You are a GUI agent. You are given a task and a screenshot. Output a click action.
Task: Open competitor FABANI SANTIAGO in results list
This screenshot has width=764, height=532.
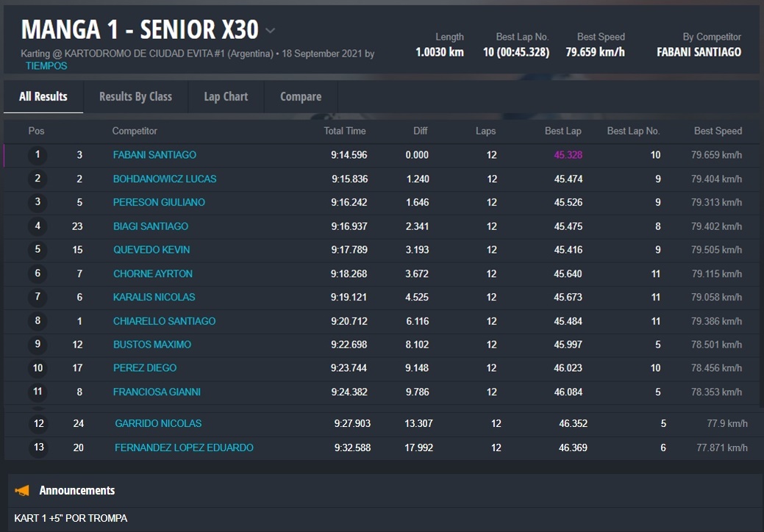154,155
